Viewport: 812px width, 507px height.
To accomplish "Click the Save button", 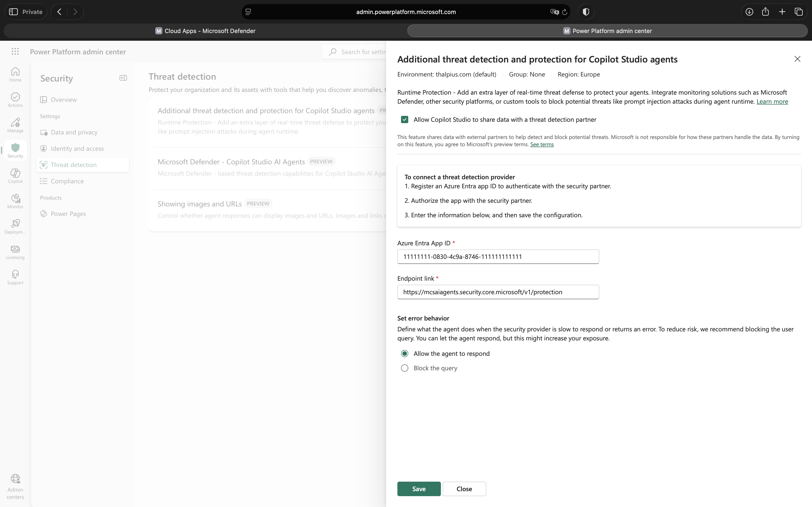I will coord(419,489).
